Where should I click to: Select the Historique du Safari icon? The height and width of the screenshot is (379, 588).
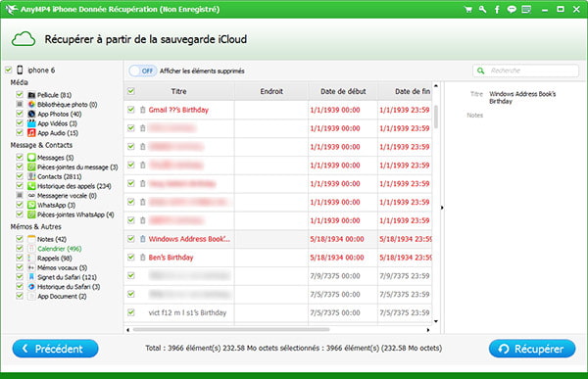pos(31,286)
